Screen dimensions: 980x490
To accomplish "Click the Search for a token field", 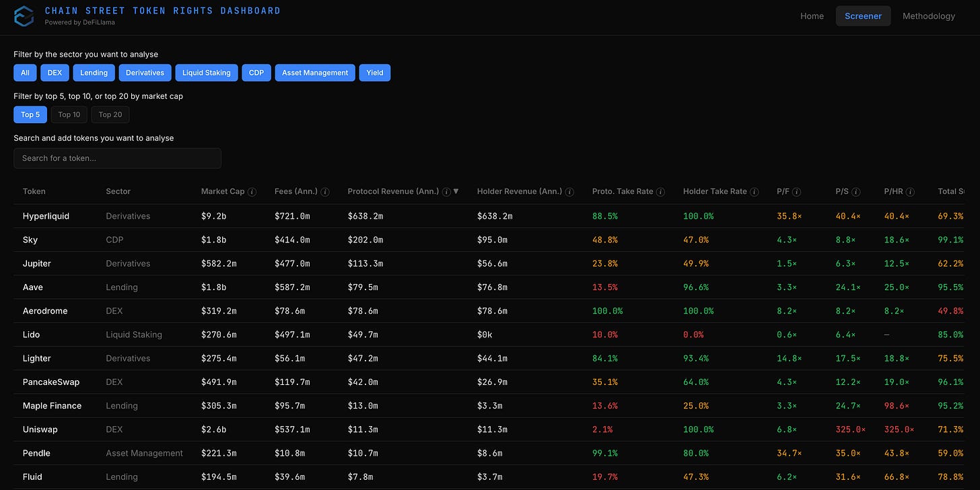I will click(117, 158).
